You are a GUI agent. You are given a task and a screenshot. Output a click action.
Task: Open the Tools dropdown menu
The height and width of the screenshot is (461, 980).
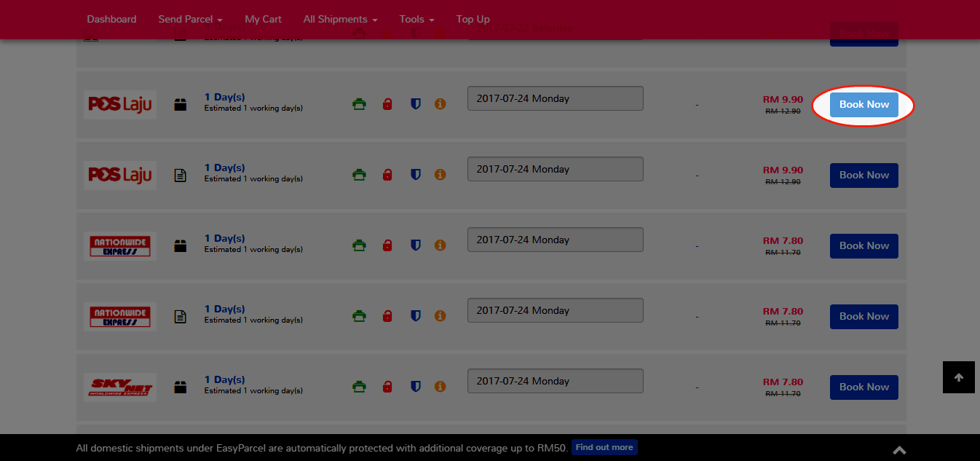click(x=416, y=19)
